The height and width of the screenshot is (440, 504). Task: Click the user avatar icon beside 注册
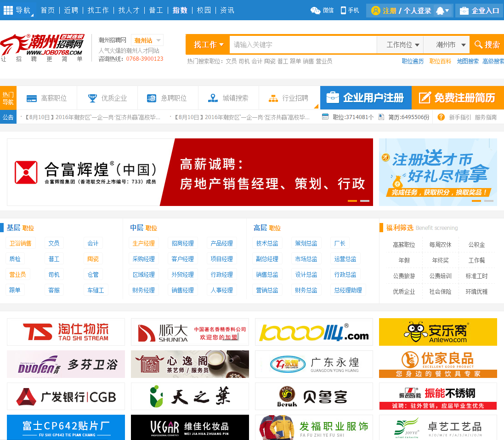pos(375,11)
